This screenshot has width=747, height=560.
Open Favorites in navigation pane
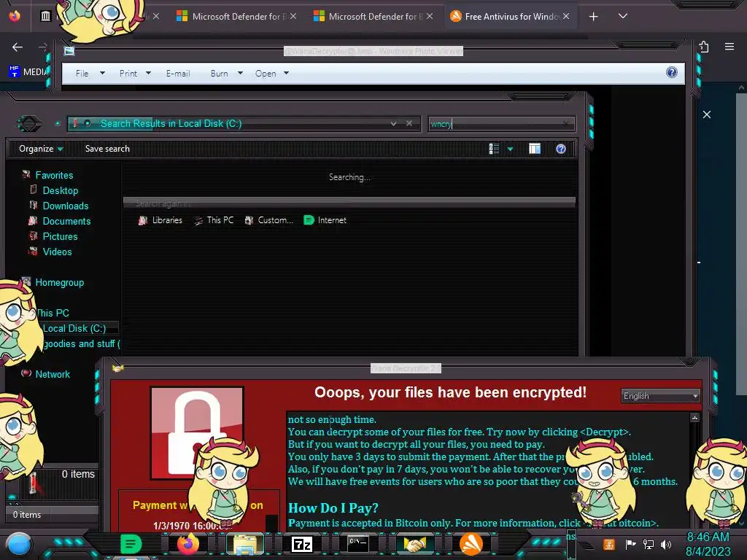[48, 175]
